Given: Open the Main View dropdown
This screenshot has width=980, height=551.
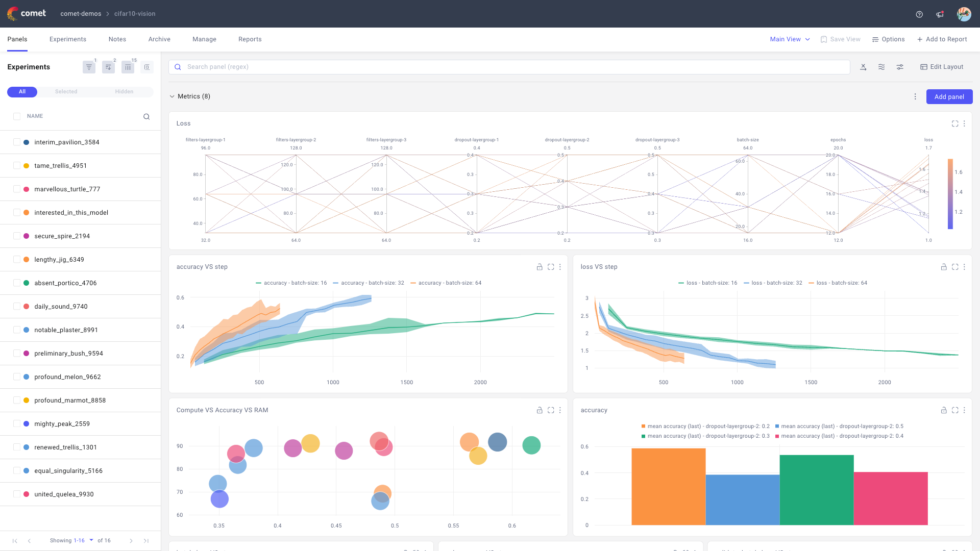Looking at the screenshot, I should click(789, 39).
